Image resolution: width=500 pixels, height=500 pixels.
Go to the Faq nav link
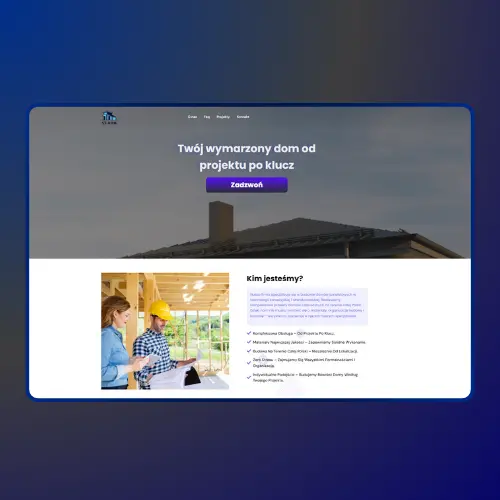tap(207, 117)
